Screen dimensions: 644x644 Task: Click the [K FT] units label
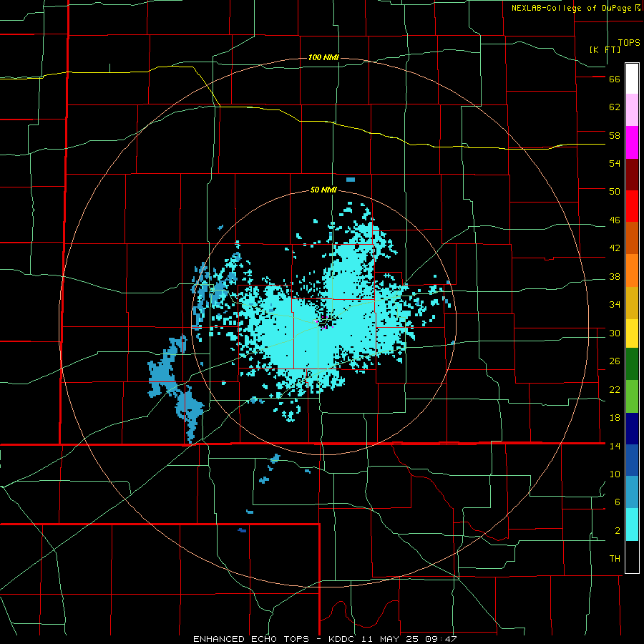point(605,49)
